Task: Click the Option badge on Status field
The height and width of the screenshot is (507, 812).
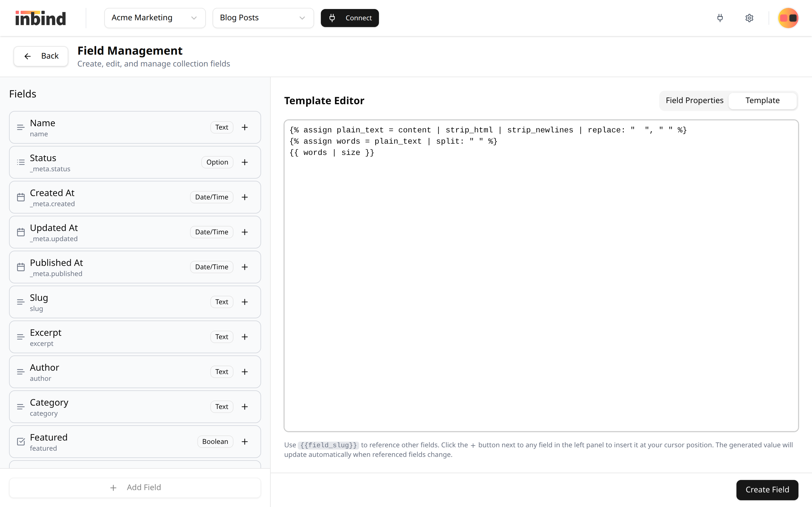Action: 217,162
